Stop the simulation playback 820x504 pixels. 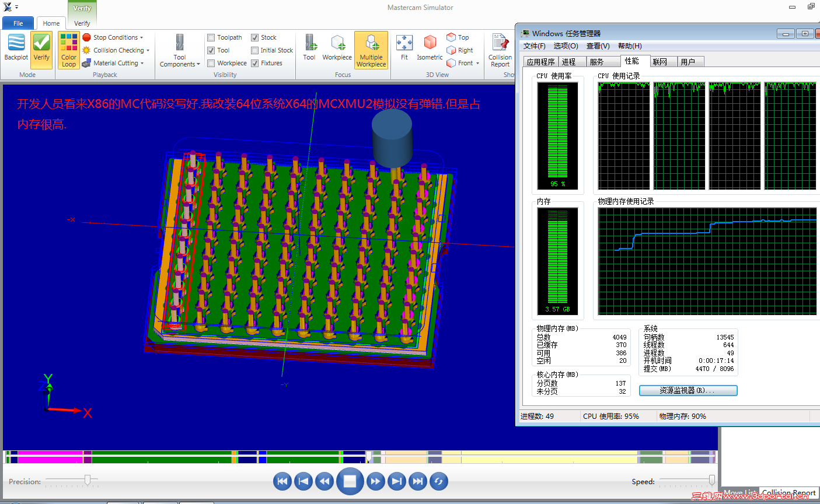(x=350, y=481)
